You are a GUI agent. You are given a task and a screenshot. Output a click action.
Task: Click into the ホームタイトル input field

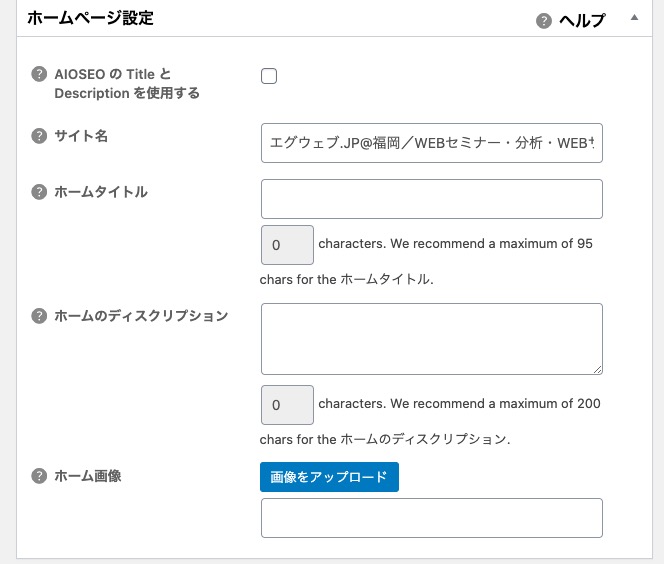tap(431, 199)
